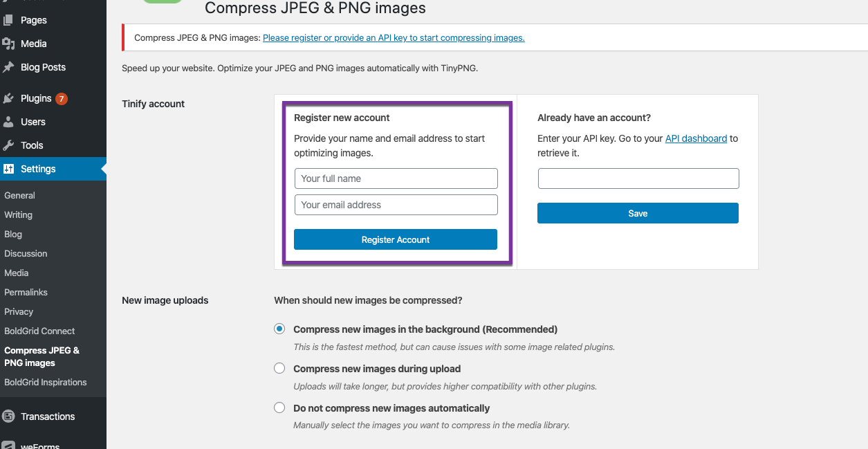Click the Plugins plug icon
The image size is (868, 449).
[x=8, y=98]
